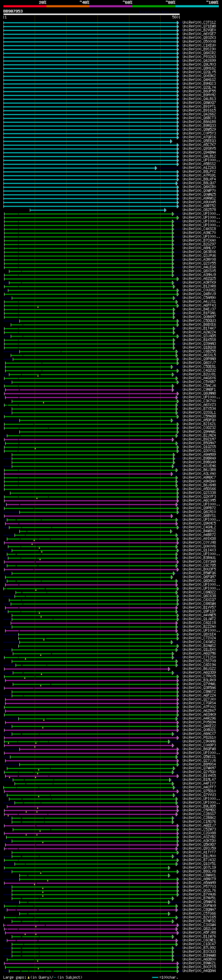222x980 pixels.
Task: Open the UniRef100_Q63RX6 hit
Action: [x=199, y=252]
